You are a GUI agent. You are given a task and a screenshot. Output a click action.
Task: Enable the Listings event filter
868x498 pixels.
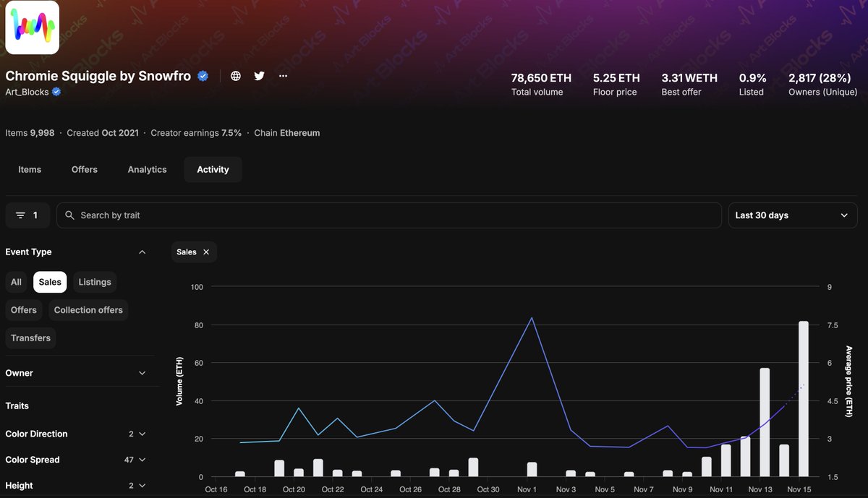pos(94,282)
